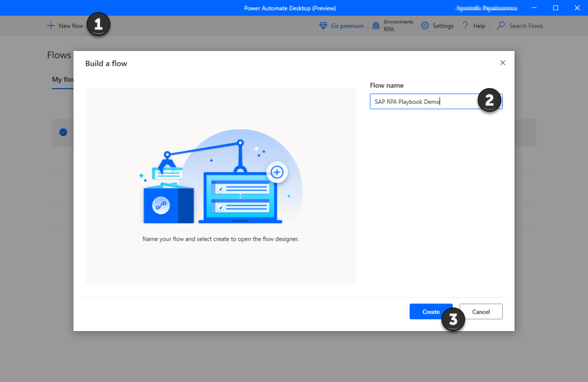Open the Help menu
Image resolution: width=588 pixels, height=382 pixels.
473,26
